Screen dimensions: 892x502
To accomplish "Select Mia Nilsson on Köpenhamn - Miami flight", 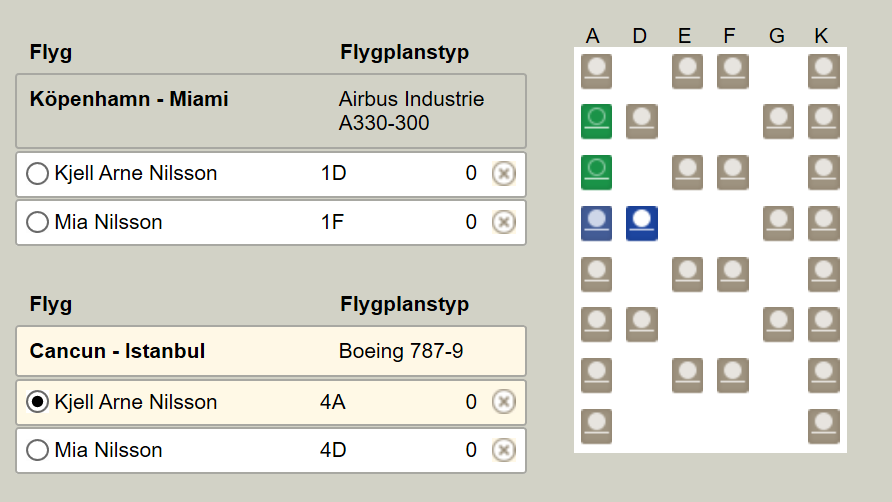I will click(38, 222).
